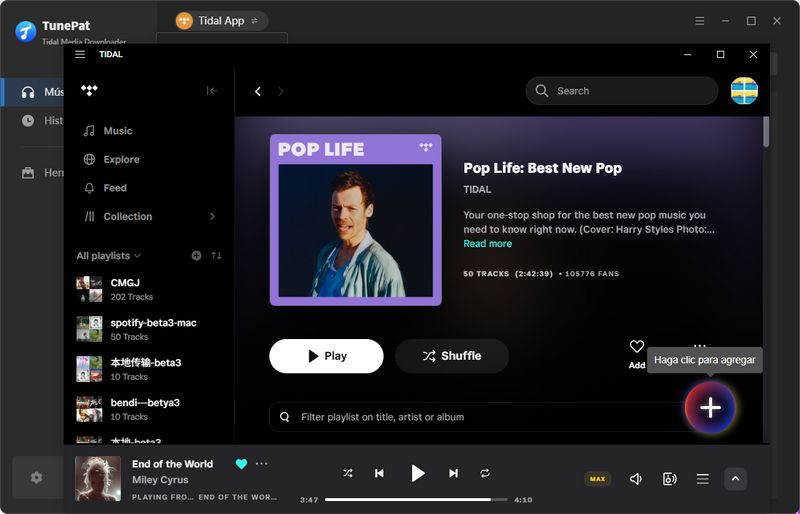Expand the now playing view chevron
The width and height of the screenshot is (800, 514).
point(735,479)
